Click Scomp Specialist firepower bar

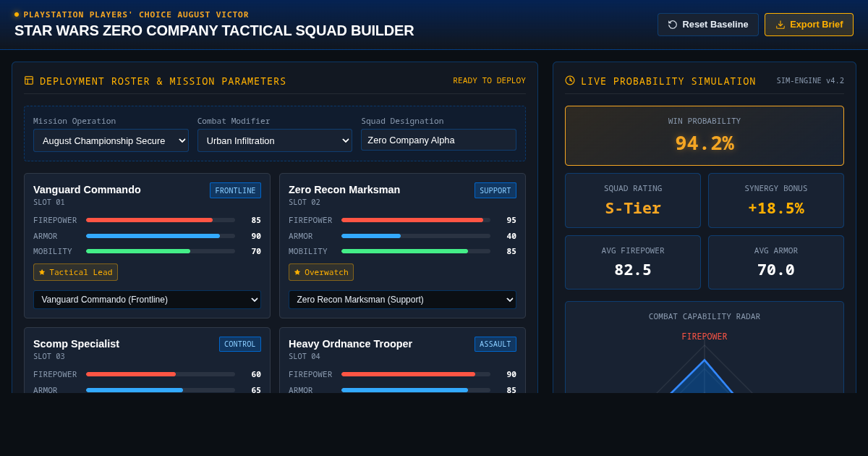coord(161,374)
